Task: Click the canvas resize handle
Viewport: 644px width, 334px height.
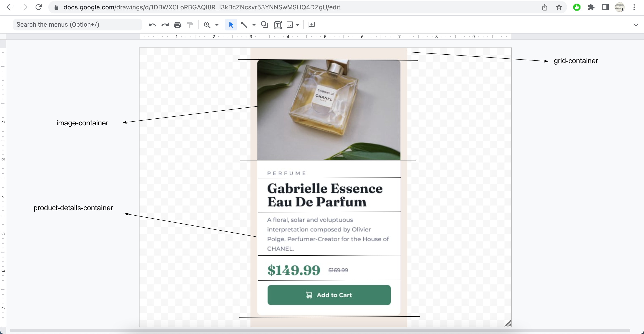Action: tap(508, 323)
